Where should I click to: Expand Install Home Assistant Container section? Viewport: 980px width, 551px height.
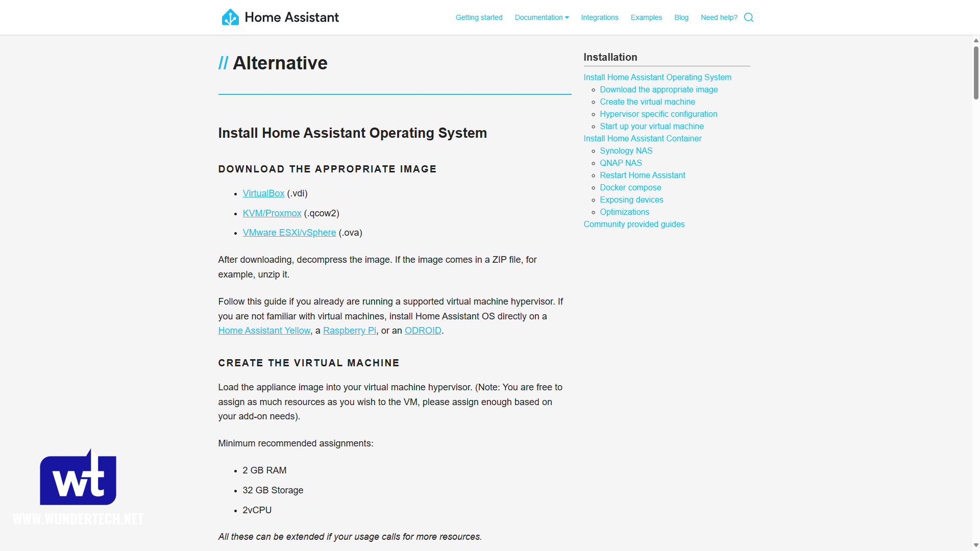[x=642, y=139]
